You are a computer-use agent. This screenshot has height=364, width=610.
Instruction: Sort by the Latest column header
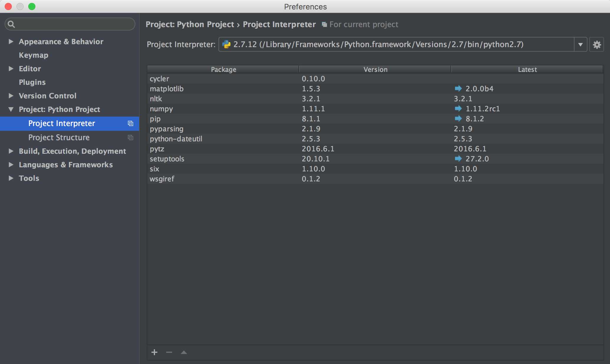coord(527,70)
